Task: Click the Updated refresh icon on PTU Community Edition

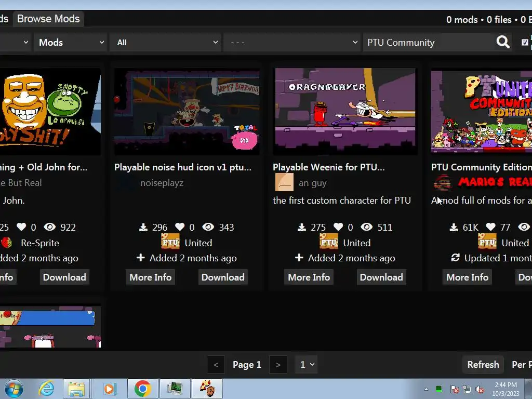Action: [455, 258]
